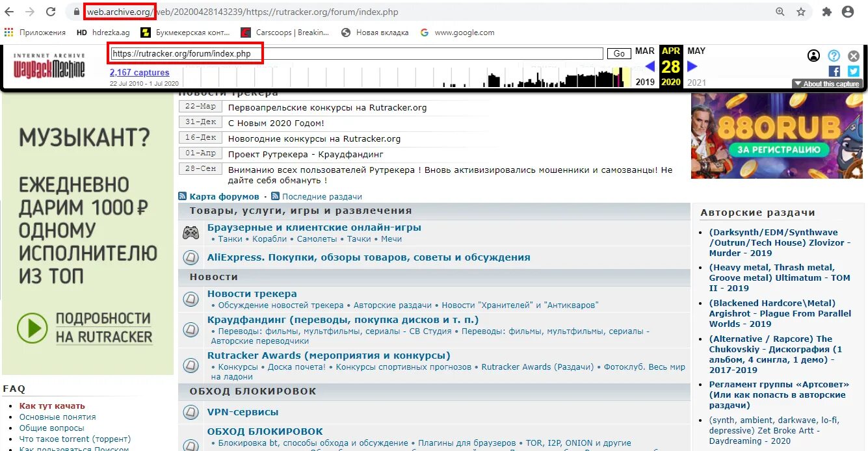Expand the About this capture panel
This screenshot has width=868, height=451.
click(828, 84)
